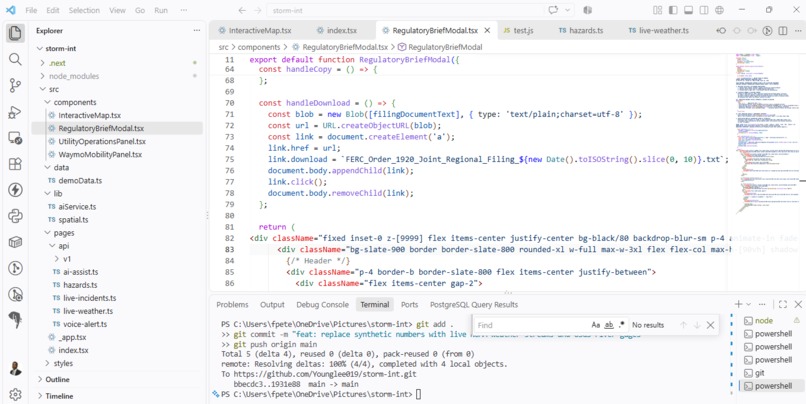
Task: Toggle Match Case in Find widget
Action: pyautogui.click(x=596, y=325)
